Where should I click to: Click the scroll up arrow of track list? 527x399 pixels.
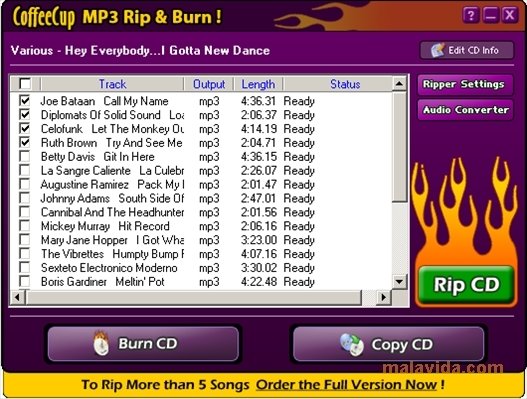pyautogui.click(x=399, y=83)
